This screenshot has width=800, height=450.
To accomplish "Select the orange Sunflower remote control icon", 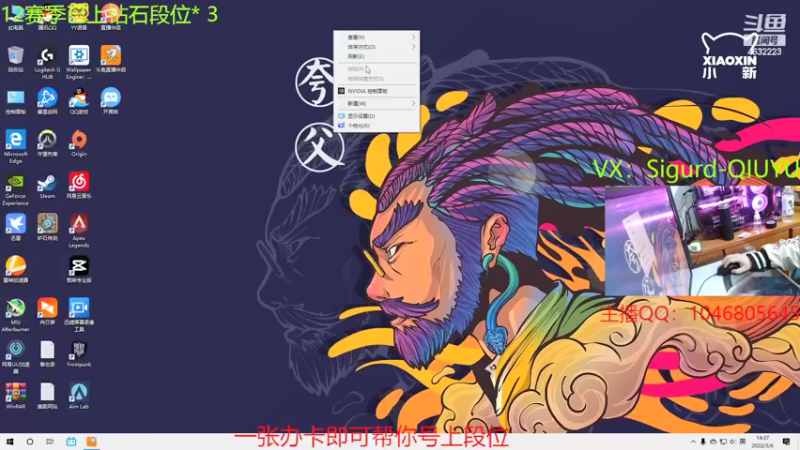I will point(47,312).
